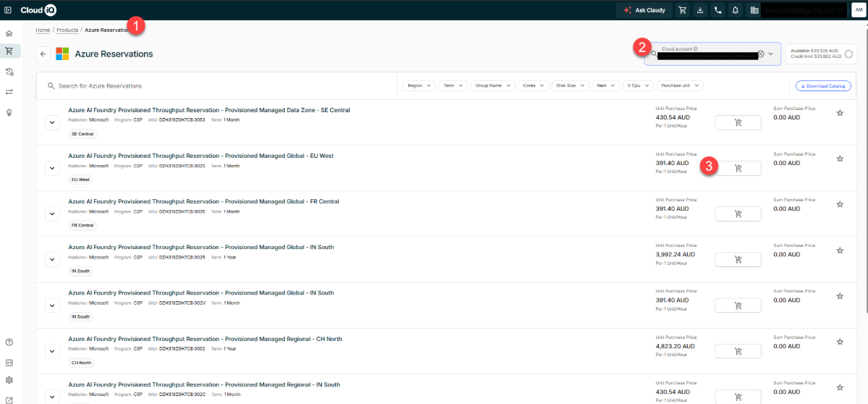Go to Products breadcrumb link
Viewport: 868px width, 404px height.
tap(67, 30)
